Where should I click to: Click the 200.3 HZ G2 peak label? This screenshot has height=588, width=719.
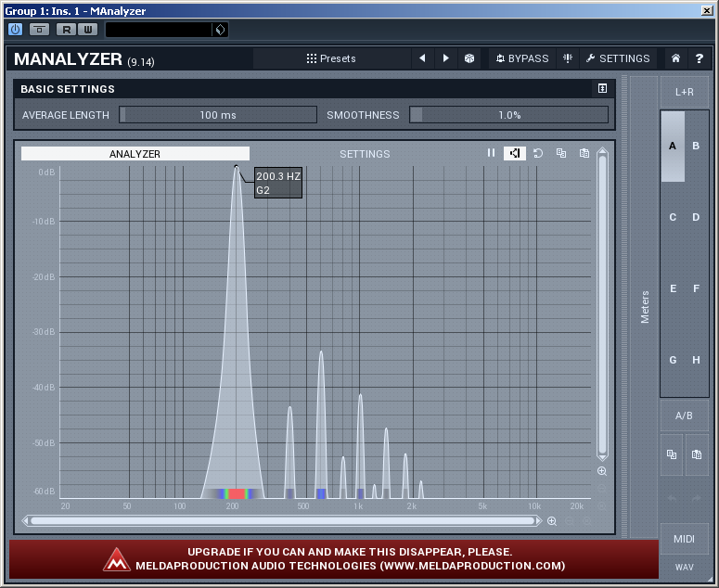click(278, 183)
